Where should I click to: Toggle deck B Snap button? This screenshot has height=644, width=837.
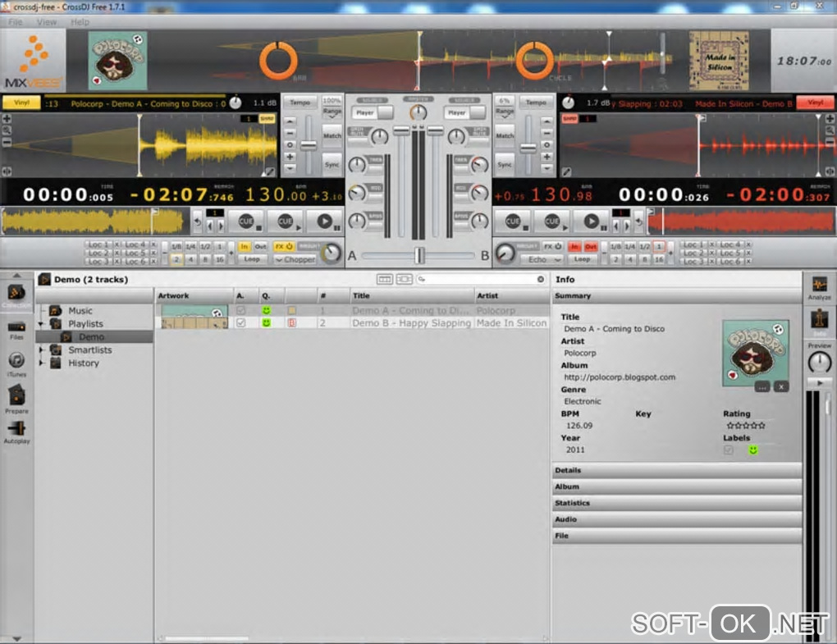[569, 118]
